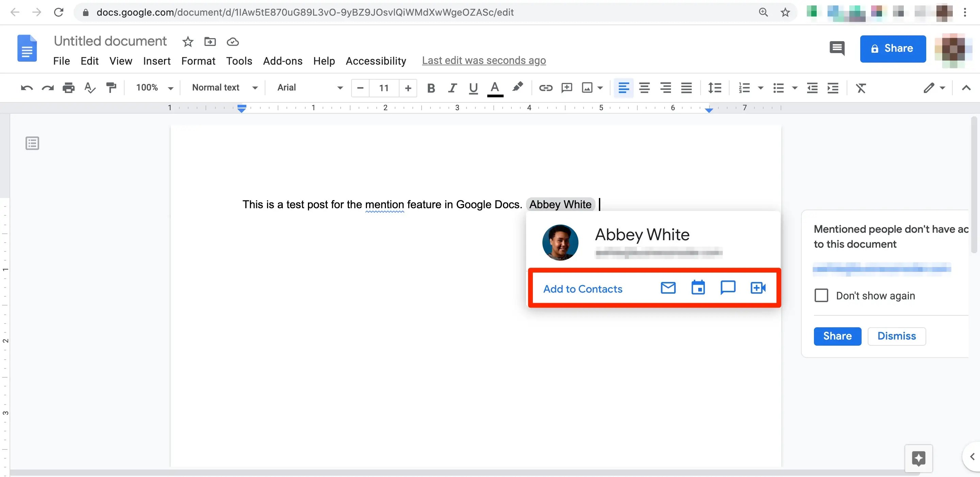This screenshot has height=477, width=980.
Task: Open the Insert menu
Action: pos(157,61)
